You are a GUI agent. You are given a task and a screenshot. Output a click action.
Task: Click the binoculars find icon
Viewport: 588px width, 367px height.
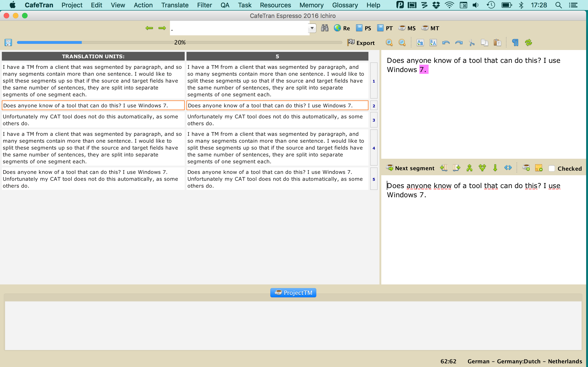click(325, 28)
